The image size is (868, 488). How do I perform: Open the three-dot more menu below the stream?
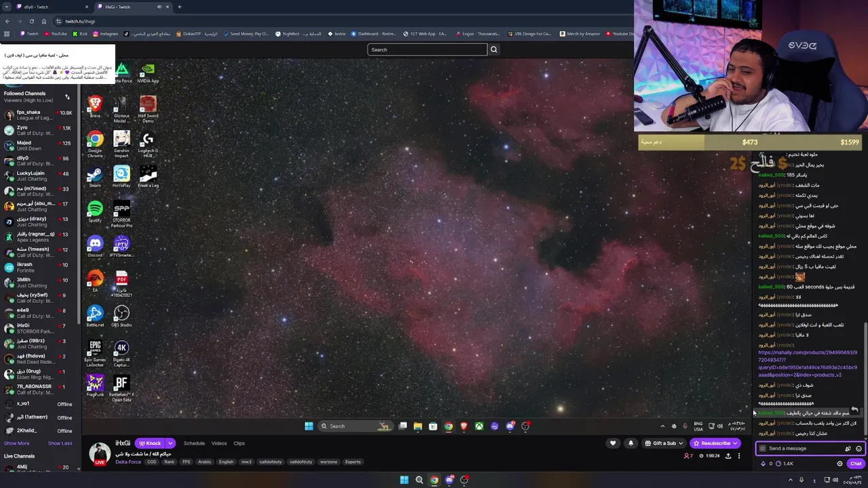click(739, 456)
